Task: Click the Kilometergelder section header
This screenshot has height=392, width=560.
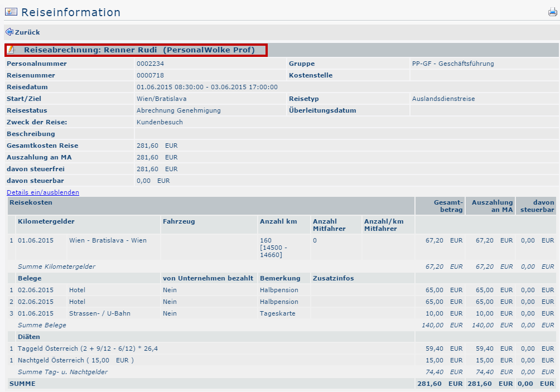Action: 46,221
